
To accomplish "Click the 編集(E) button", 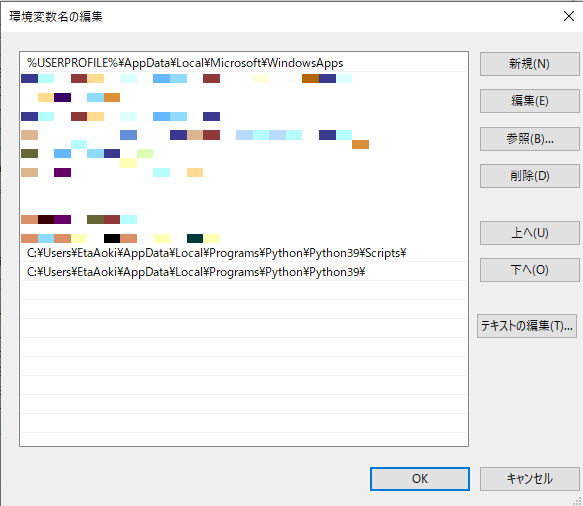I will (x=529, y=101).
